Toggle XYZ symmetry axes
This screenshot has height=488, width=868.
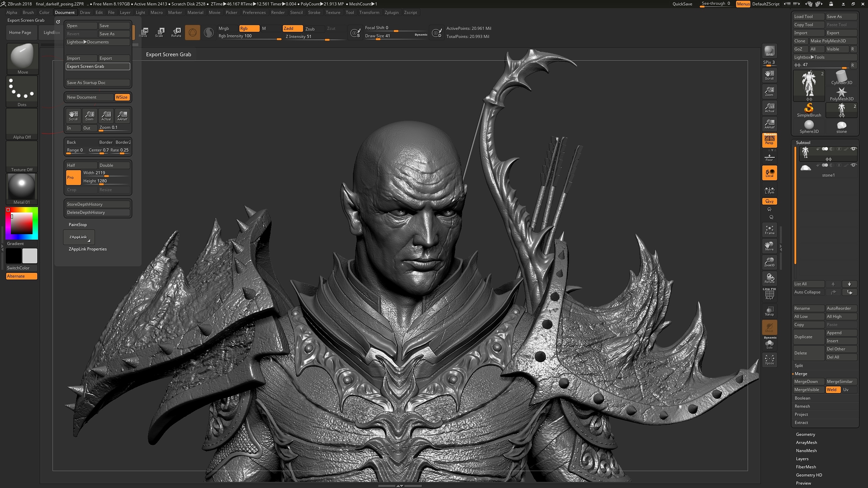769,201
